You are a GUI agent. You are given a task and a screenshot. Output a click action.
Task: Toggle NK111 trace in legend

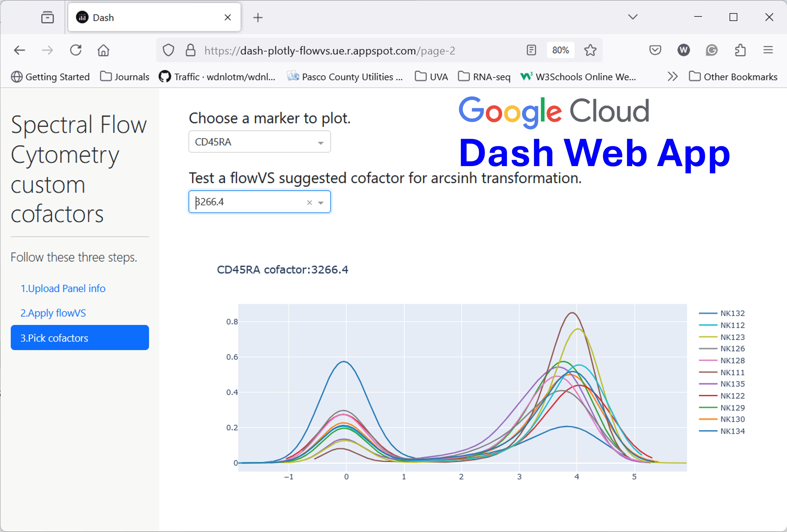(x=722, y=372)
